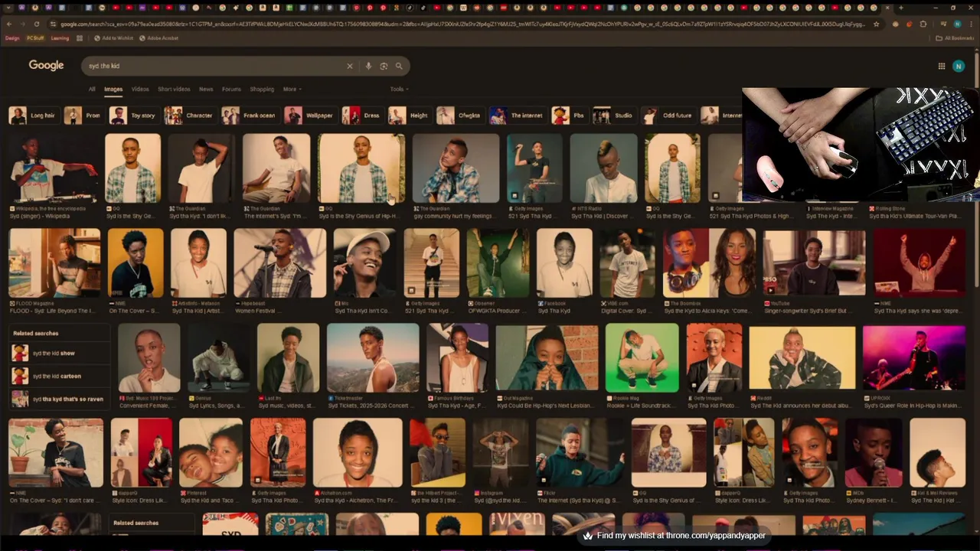Image resolution: width=980 pixels, height=551 pixels.
Task: Open Google Lens image search icon
Action: pyautogui.click(x=384, y=66)
